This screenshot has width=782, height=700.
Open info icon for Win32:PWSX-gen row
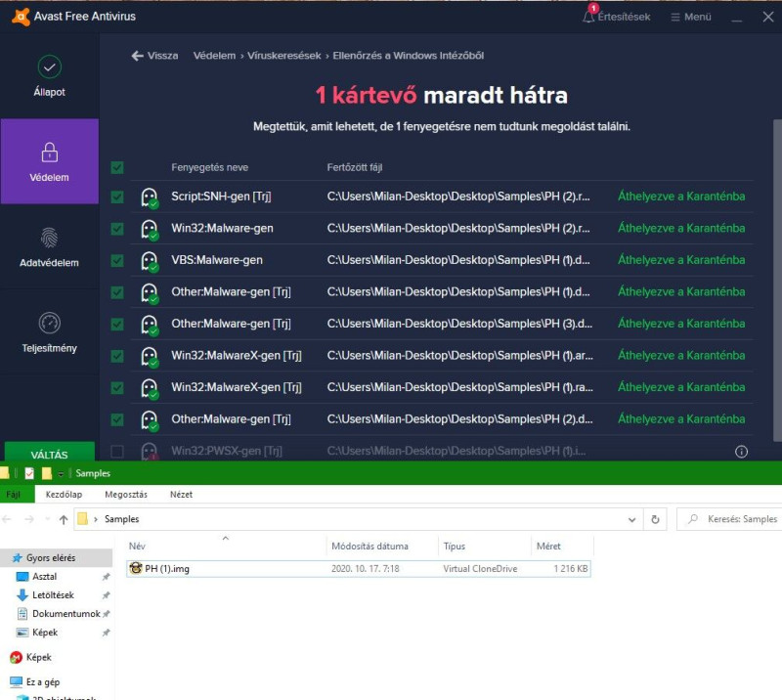coord(741,452)
